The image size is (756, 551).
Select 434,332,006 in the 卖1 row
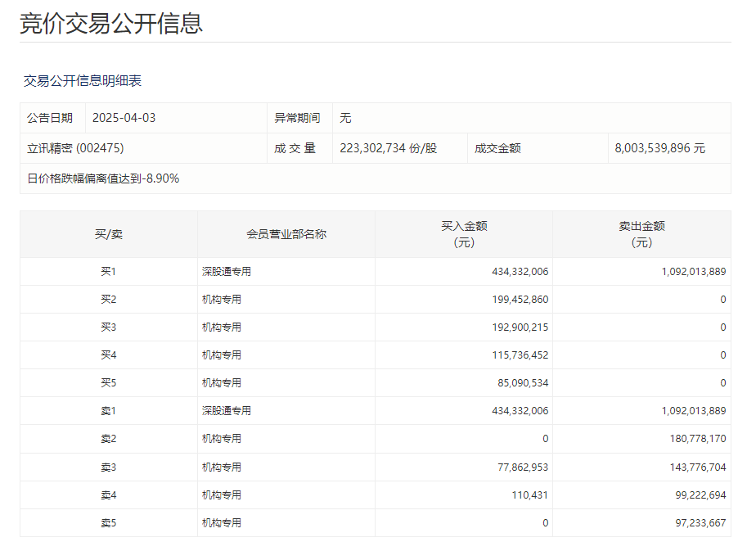pyautogui.click(x=520, y=411)
